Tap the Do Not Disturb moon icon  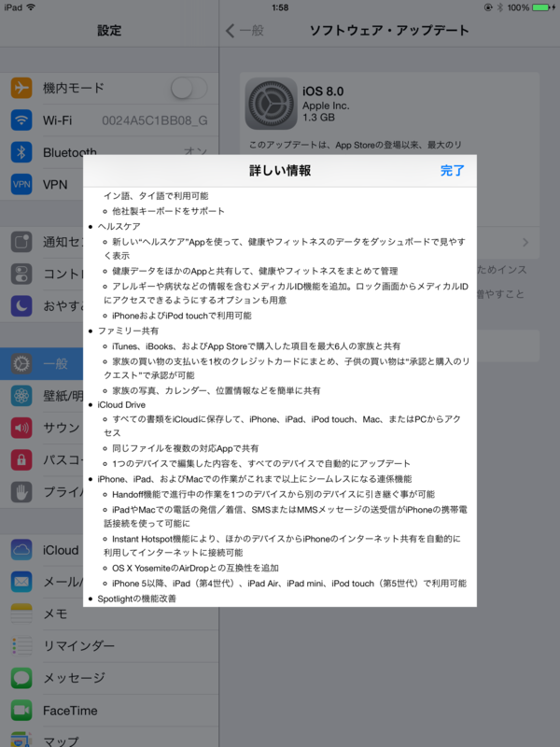[x=21, y=306]
